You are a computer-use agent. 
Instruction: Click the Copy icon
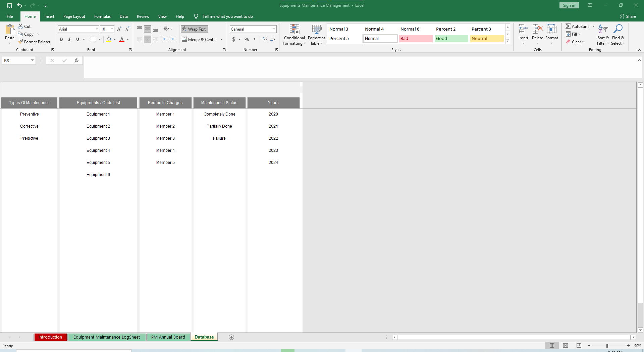(x=20, y=34)
